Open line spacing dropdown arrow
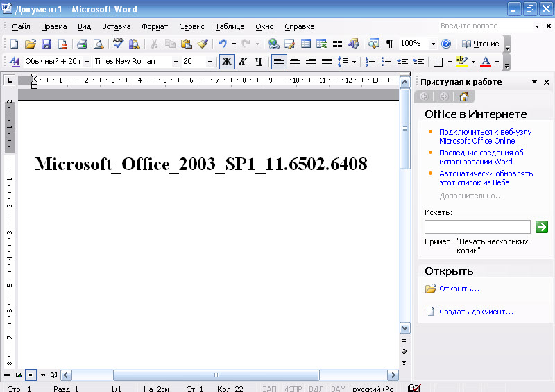The height and width of the screenshot is (392, 555). tap(354, 62)
